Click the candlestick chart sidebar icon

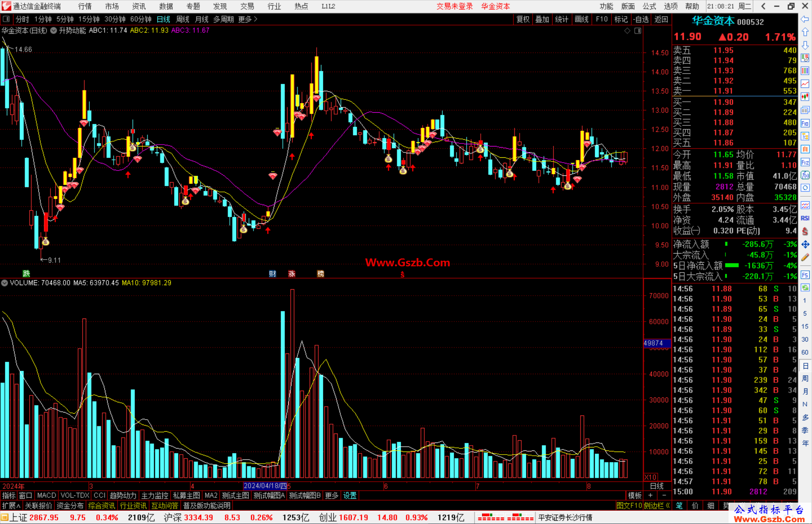[x=805, y=97]
